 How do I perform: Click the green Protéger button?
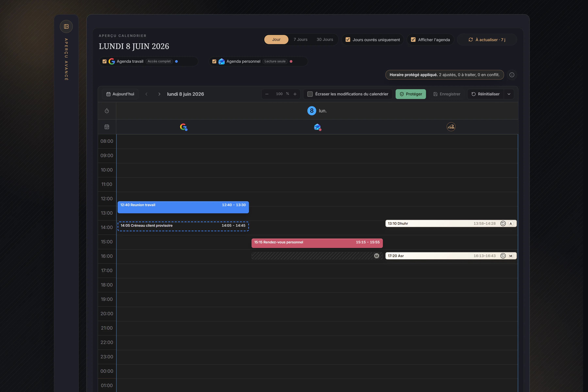(411, 94)
